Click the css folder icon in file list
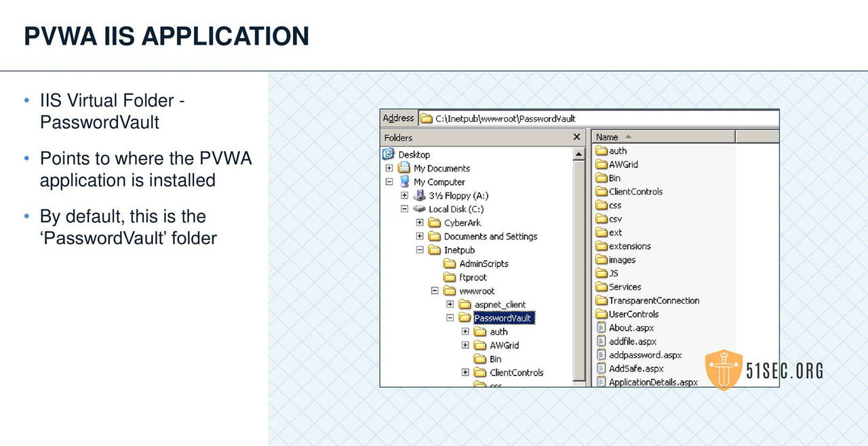The height and width of the screenshot is (446, 868). tap(601, 205)
